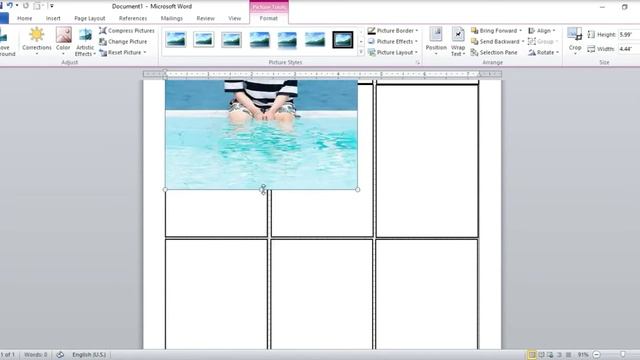
Task: Apply the black-framed picture style thumbnail
Action: click(x=342, y=40)
